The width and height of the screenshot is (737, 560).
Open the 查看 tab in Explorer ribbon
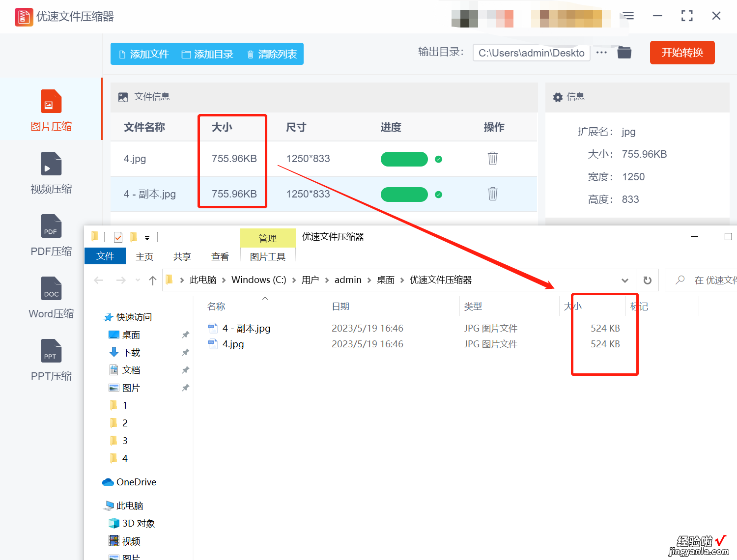pos(220,256)
